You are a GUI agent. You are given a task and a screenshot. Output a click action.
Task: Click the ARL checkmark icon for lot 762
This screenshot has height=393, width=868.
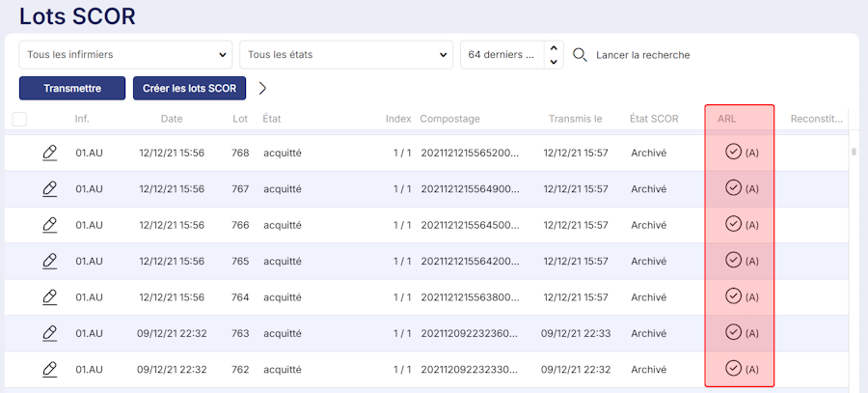[x=733, y=368]
